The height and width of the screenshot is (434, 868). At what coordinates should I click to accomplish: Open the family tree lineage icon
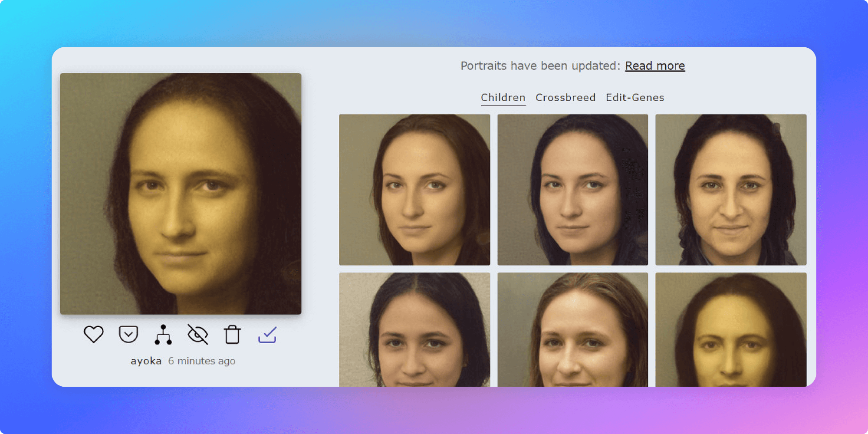163,335
